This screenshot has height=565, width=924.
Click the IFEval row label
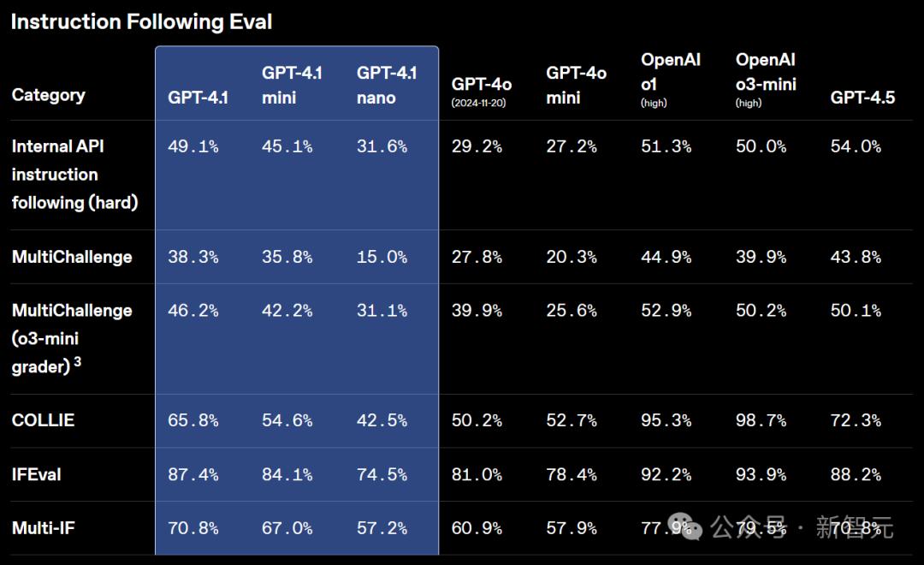pos(37,474)
